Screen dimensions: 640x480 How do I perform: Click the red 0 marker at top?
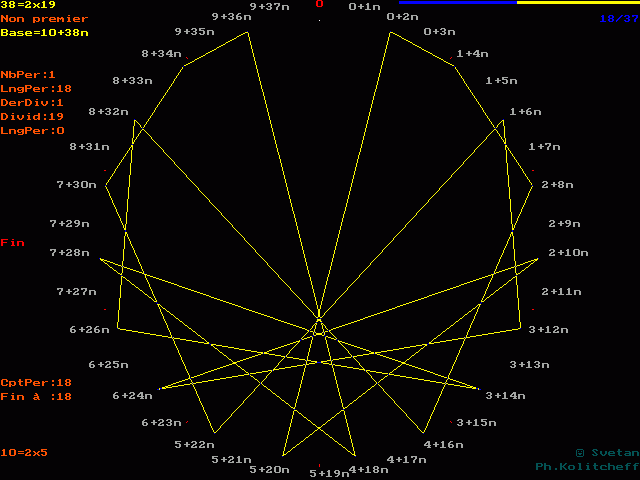(320, 4)
